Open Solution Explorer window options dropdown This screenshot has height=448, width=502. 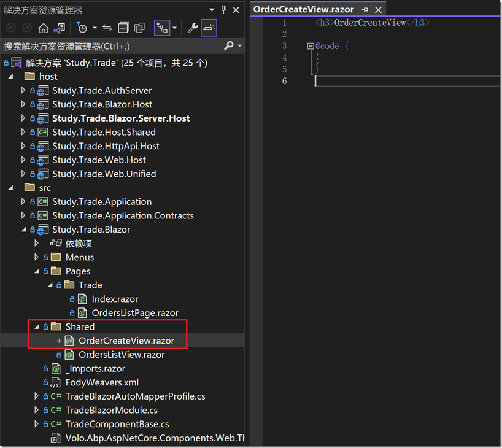click(x=212, y=10)
